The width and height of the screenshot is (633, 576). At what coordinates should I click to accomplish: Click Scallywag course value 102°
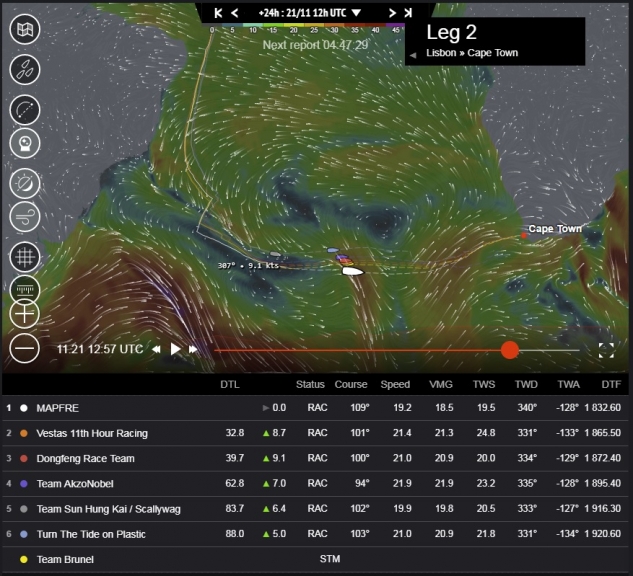point(360,509)
